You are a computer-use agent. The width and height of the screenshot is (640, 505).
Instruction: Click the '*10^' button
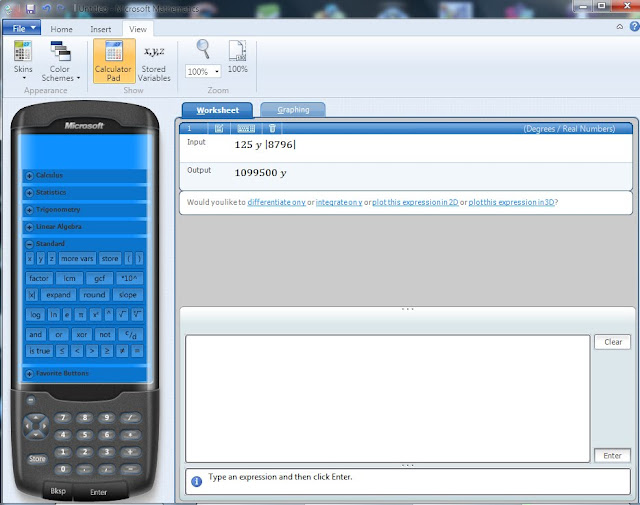129,278
